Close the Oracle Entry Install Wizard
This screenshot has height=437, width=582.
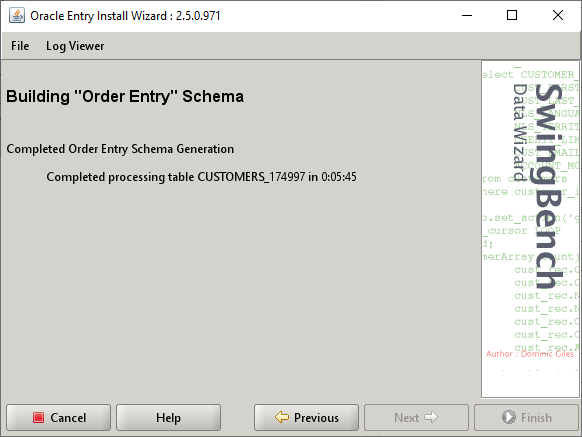click(x=558, y=16)
